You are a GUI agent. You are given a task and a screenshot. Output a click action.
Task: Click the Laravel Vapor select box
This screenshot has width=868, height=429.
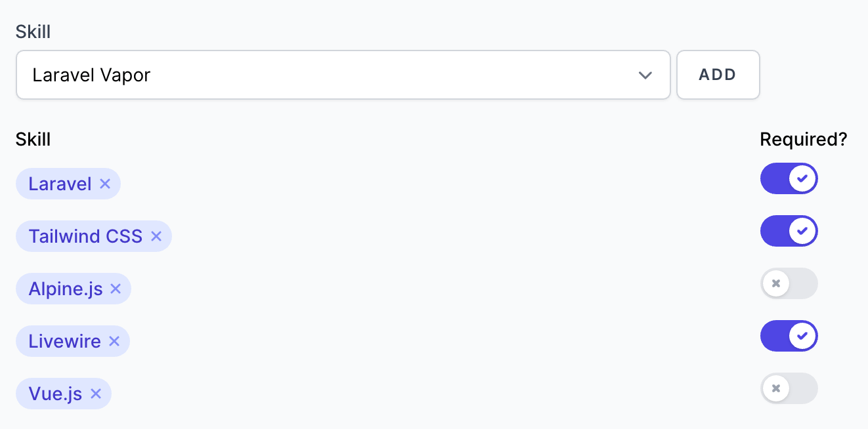point(343,75)
